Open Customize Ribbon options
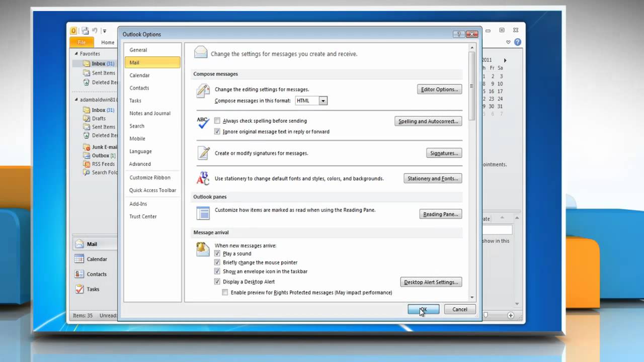644x362 pixels. point(152,177)
